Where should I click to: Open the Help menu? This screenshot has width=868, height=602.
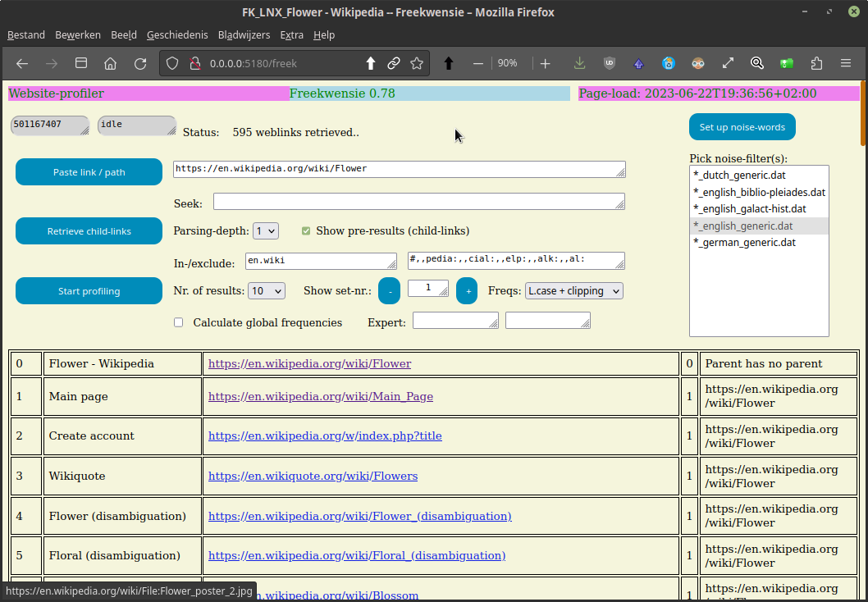point(324,35)
